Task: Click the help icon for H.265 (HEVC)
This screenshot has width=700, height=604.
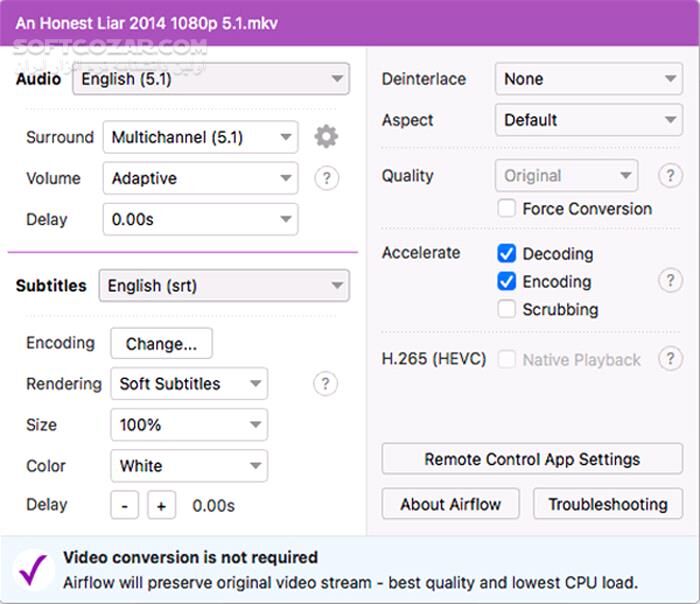Action: (x=669, y=359)
